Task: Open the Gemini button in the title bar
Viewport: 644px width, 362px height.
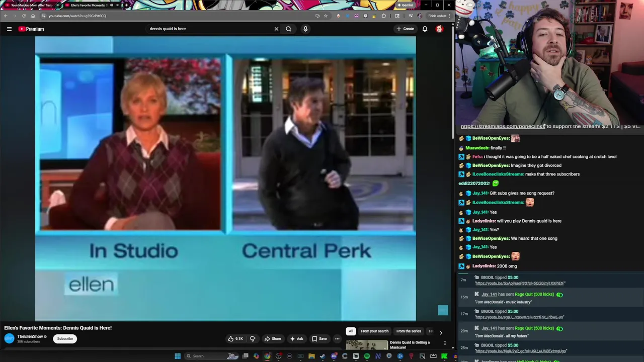Action: (x=405, y=5)
